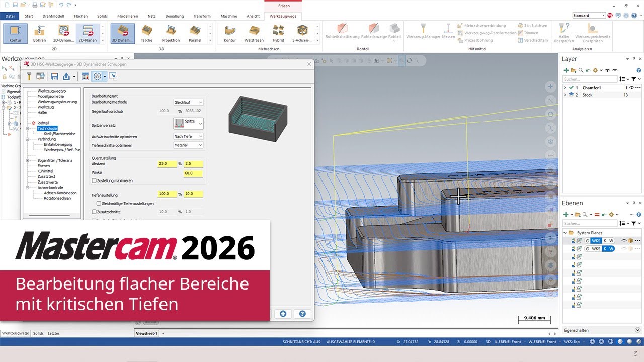Image resolution: width=644 pixels, height=362 pixels.
Task: Click the Winkel field showing 60.0
Action: tap(193, 173)
